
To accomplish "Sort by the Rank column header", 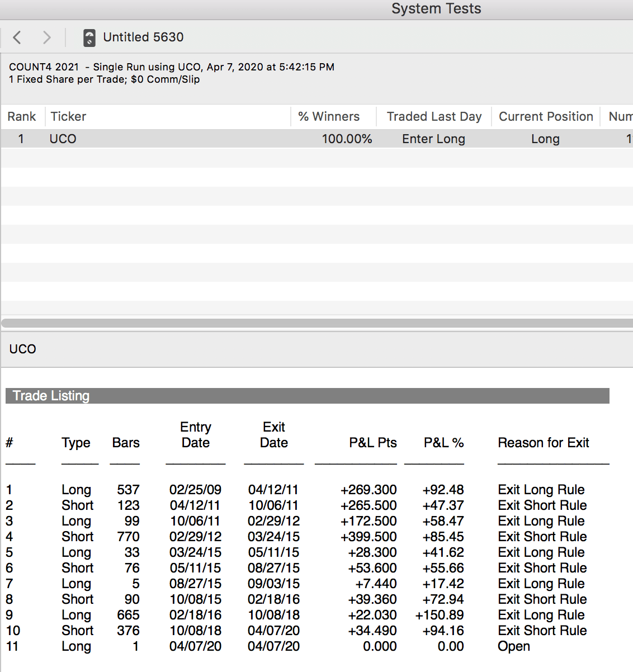I will pyautogui.click(x=22, y=116).
